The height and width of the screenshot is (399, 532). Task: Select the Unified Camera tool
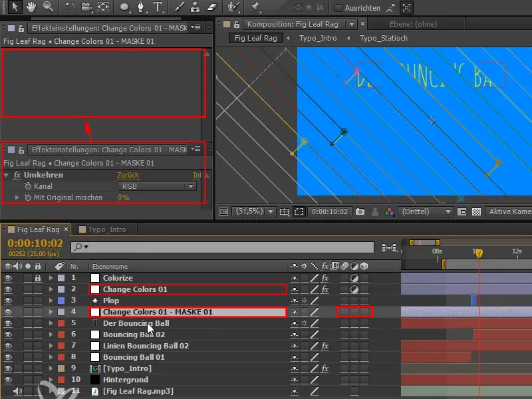87,7
